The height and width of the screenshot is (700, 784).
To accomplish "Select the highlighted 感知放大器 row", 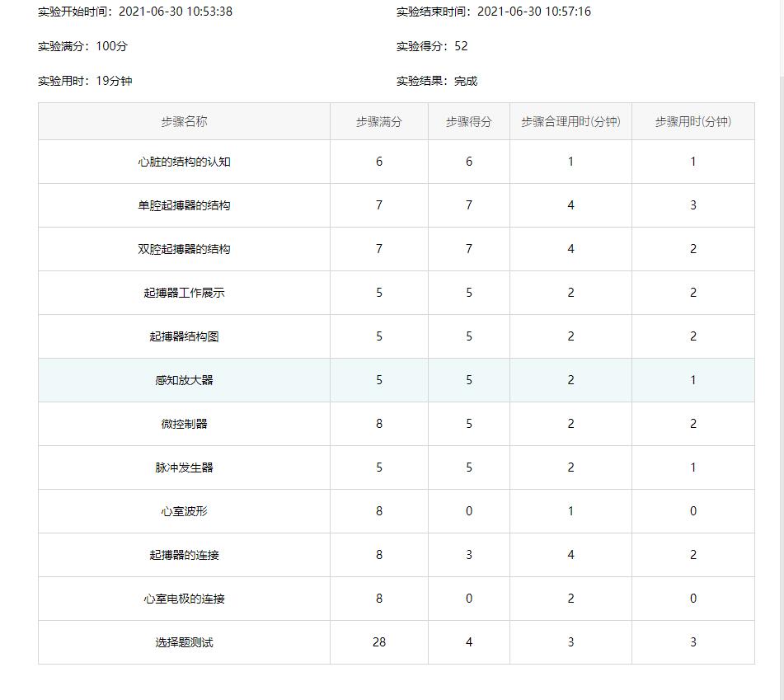I will [x=184, y=380].
